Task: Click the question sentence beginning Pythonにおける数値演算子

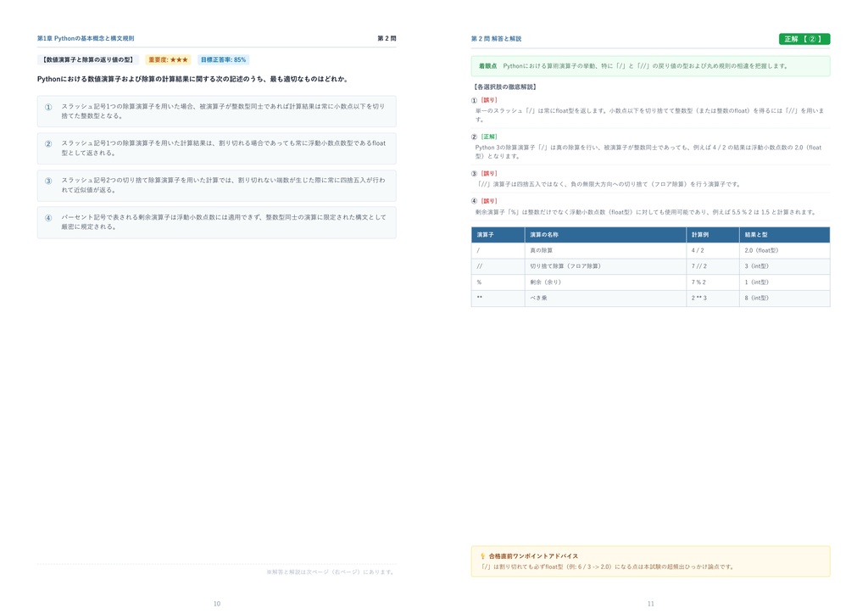Action: point(192,79)
